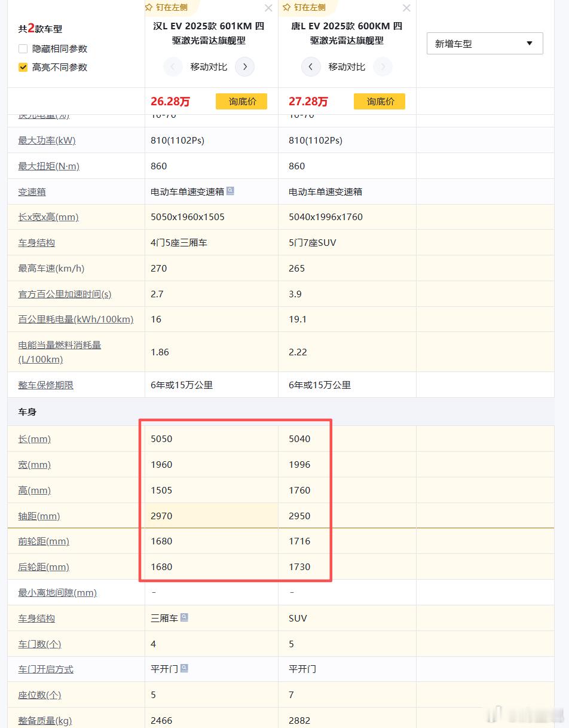The image size is (569, 728).
Task: Select the 2466 curb weight value
Action: pyautogui.click(x=161, y=721)
